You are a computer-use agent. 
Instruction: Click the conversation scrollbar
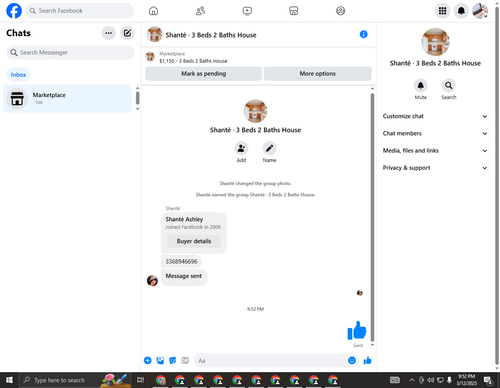coord(372,217)
